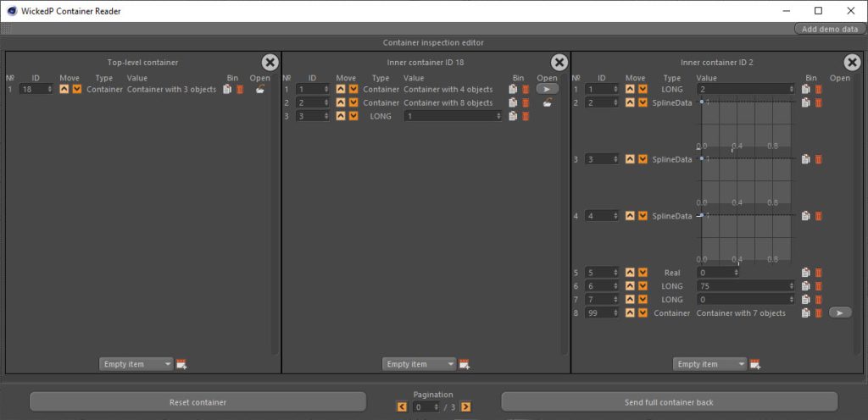Open the Container with 7 objects
868x420 pixels.
(840, 312)
